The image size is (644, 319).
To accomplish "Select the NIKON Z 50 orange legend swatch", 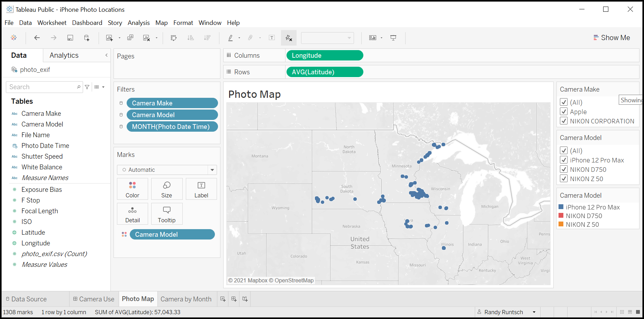I will (561, 224).
